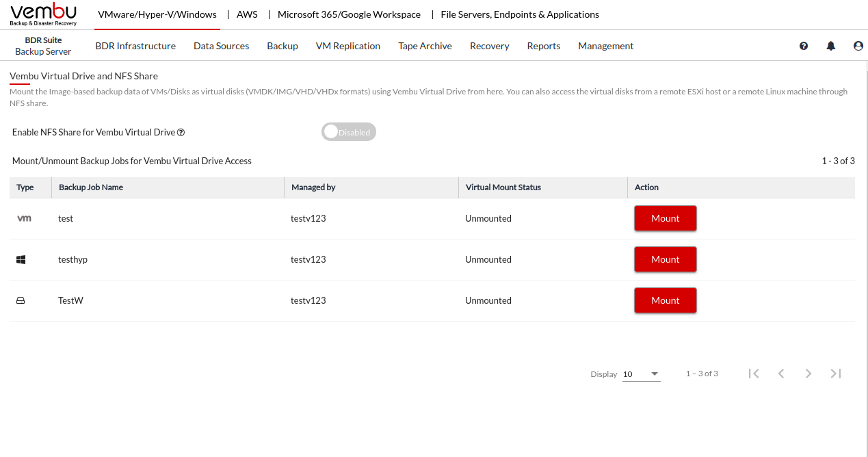Open the Reports menu item
The width and height of the screenshot is (868, 457).
543,46
